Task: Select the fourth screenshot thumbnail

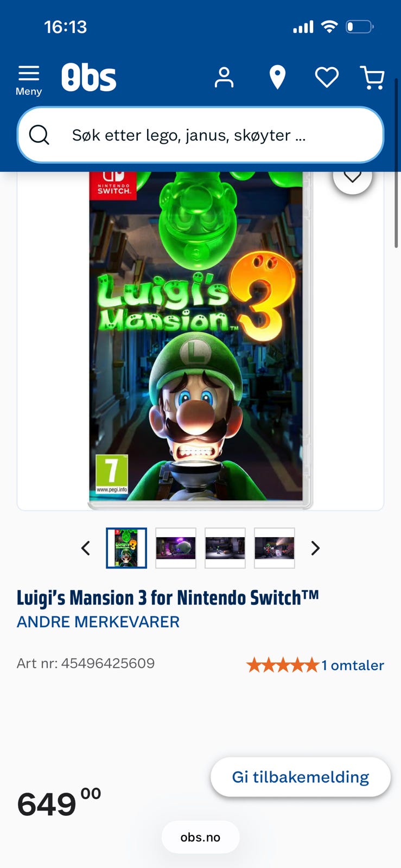Action: coord(275,548)
